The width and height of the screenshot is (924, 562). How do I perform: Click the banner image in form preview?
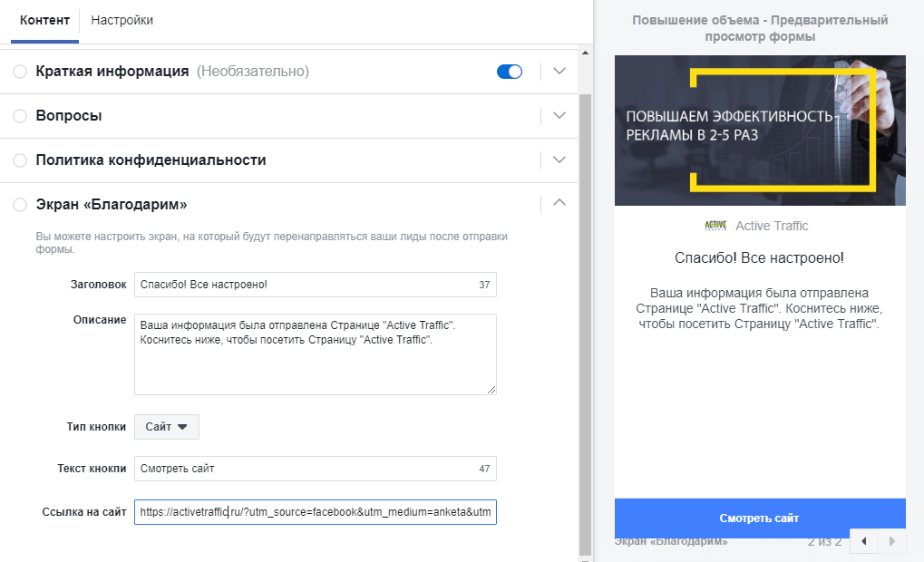760,131
